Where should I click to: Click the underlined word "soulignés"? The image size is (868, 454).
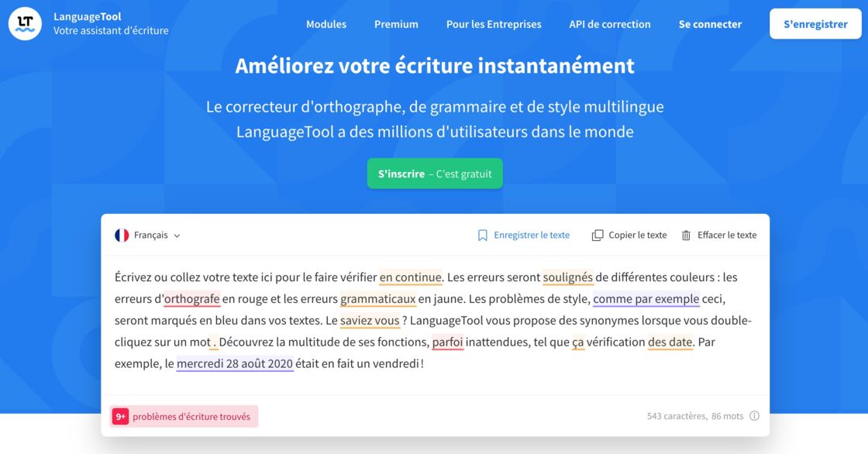click(567, 277)
